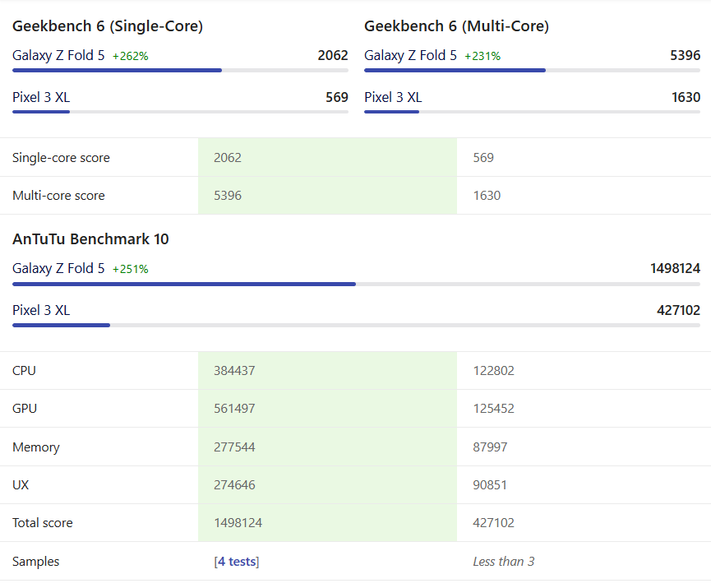Click the +251% AnTuTu difference label
711x588 pixels.
130,270
